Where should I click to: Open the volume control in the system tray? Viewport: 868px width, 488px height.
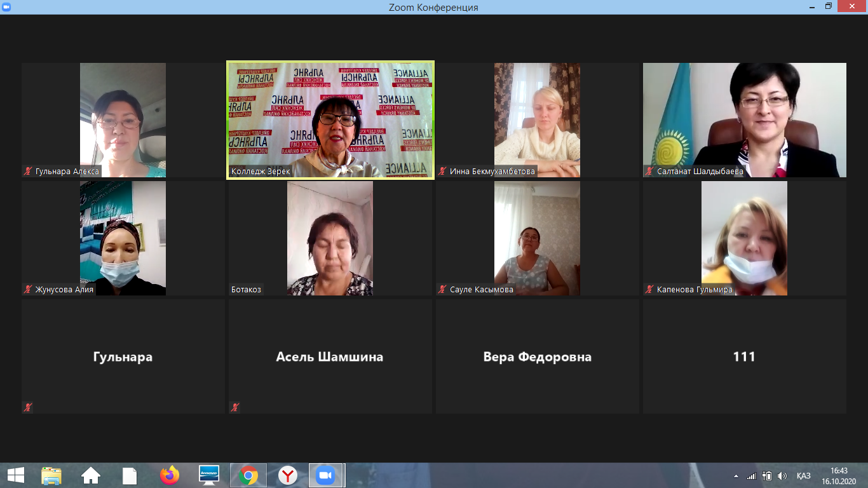pos(782,476)
